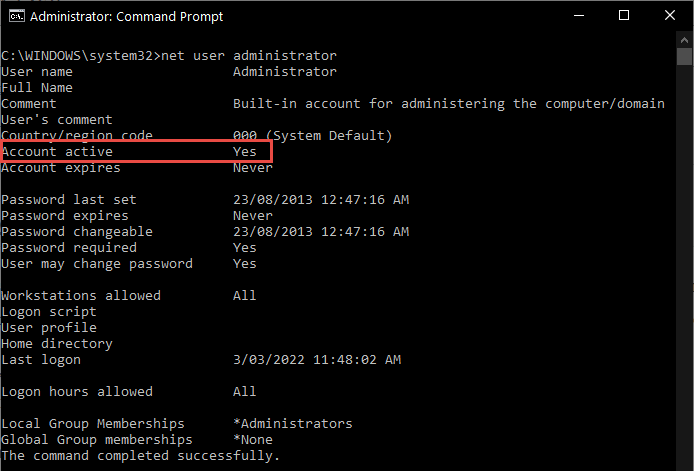Click the Command Prompt icon in title bar
694x471 pixels.
13,16
